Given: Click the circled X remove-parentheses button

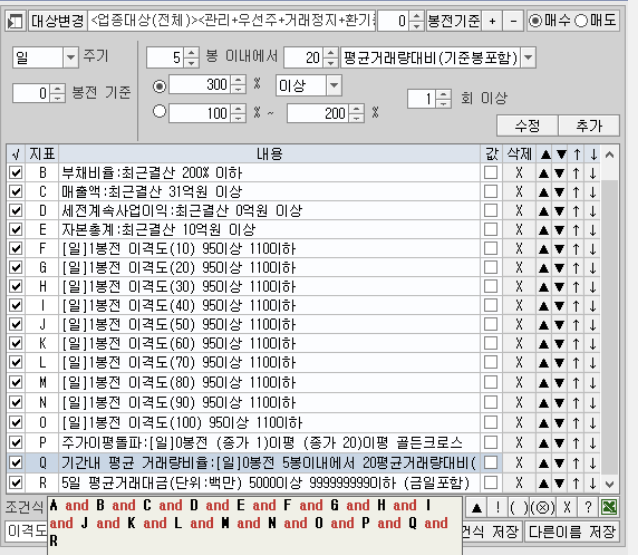Looking at the screenshot, I should point(544,507).
